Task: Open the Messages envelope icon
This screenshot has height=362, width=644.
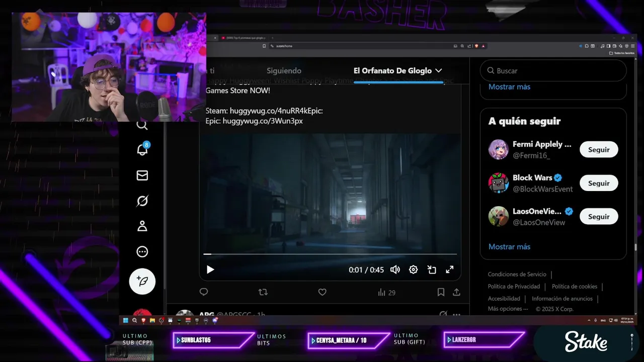Action: click(142, 175)
